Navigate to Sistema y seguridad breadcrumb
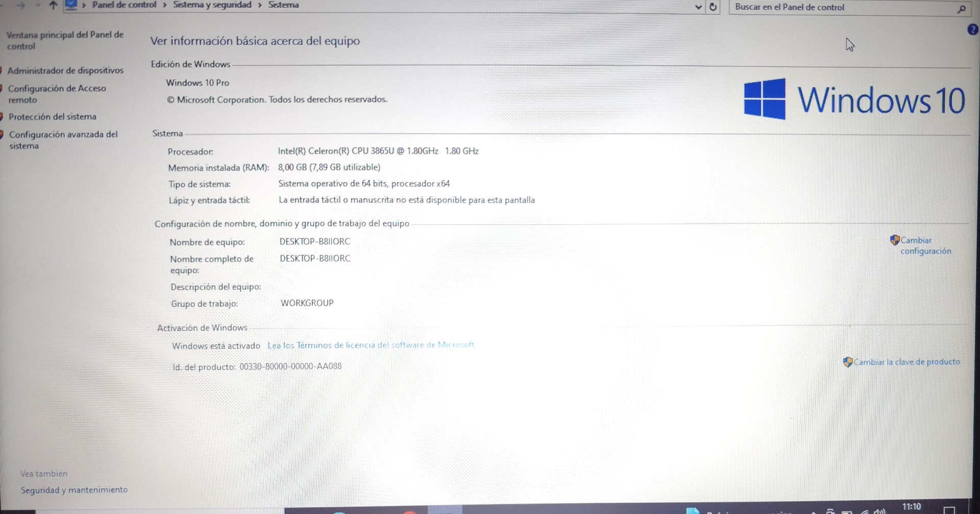 click(212, 5)
